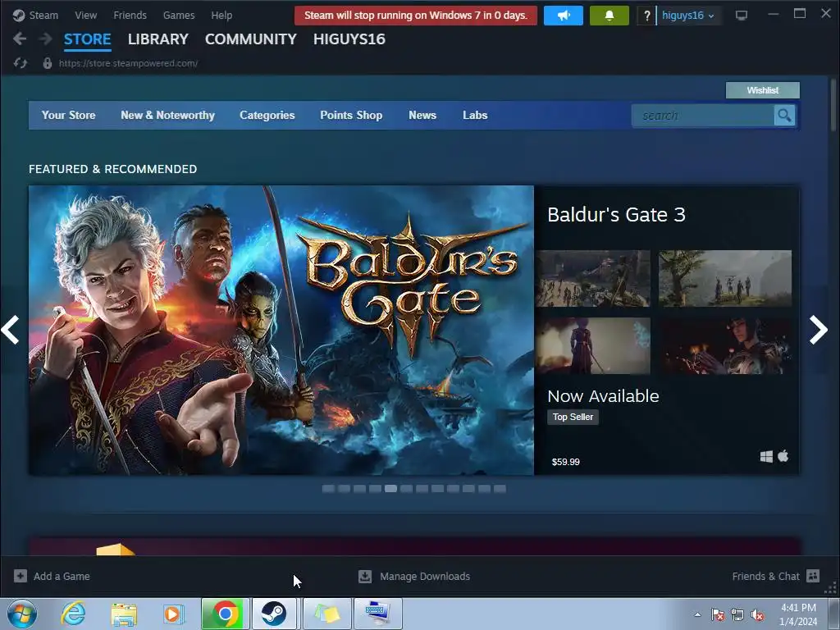Open the green notifications bell

click(609, 16)
